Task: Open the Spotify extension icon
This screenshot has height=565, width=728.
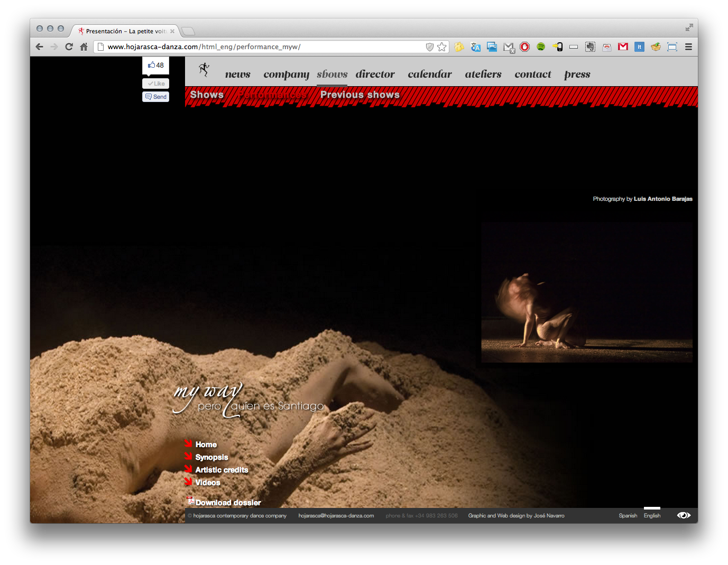Action: pos(540,47)
